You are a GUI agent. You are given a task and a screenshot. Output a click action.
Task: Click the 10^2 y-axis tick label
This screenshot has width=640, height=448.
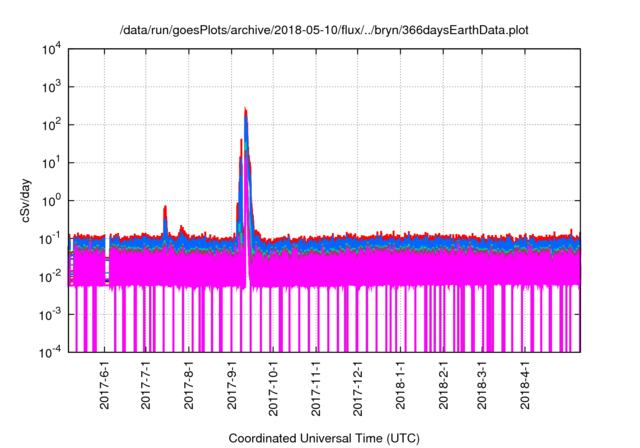pos(51,125)
